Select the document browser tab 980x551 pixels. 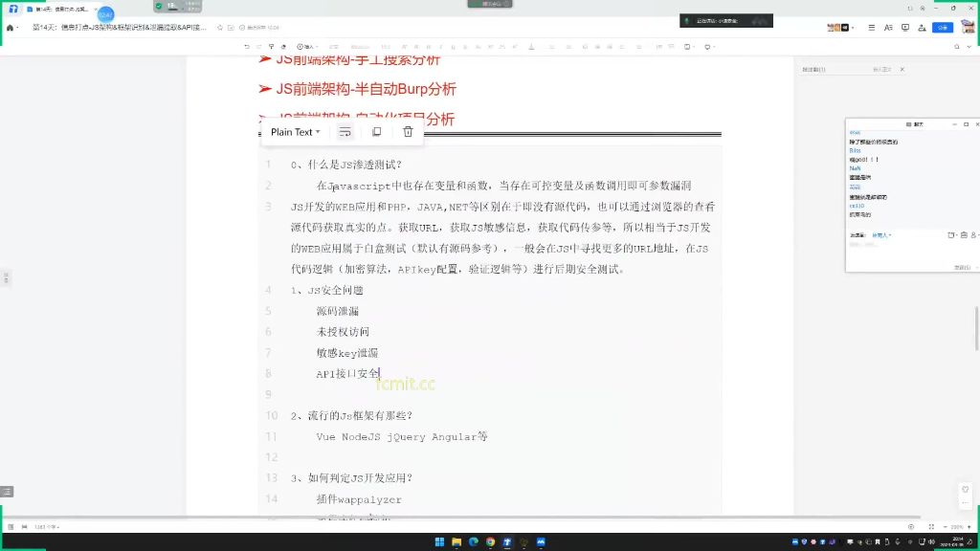pos(60,10)
